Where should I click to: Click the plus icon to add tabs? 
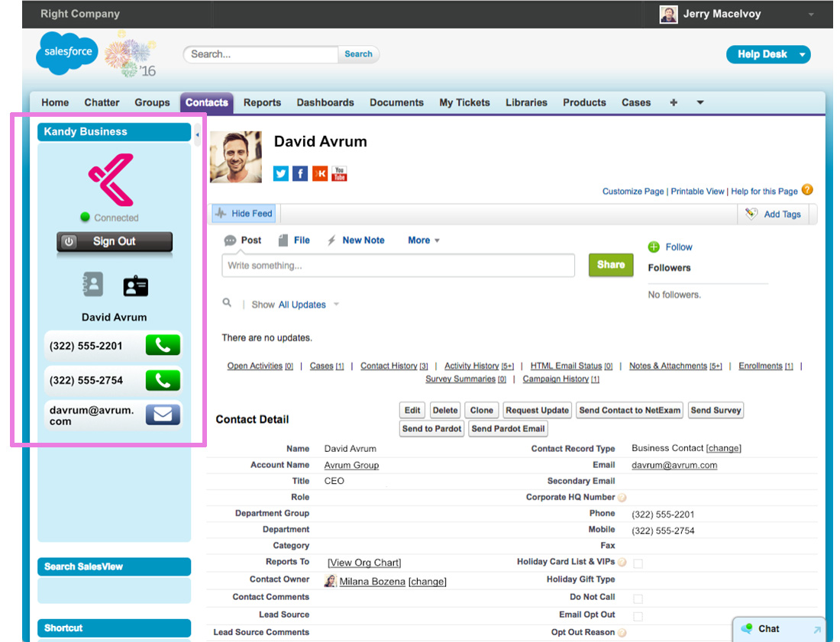point(674,102)
